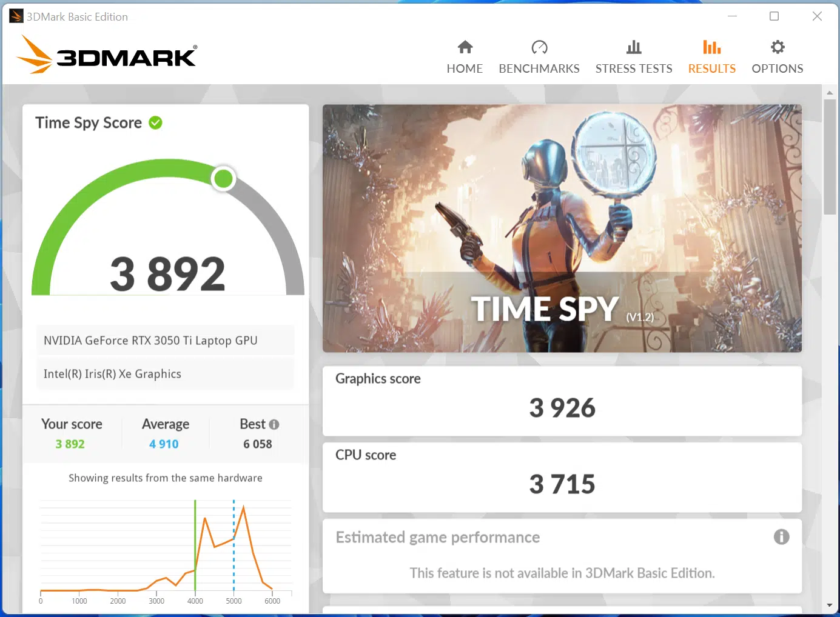Click the green knob on score gauge
The image size is (840, 617).
(223, 179)
